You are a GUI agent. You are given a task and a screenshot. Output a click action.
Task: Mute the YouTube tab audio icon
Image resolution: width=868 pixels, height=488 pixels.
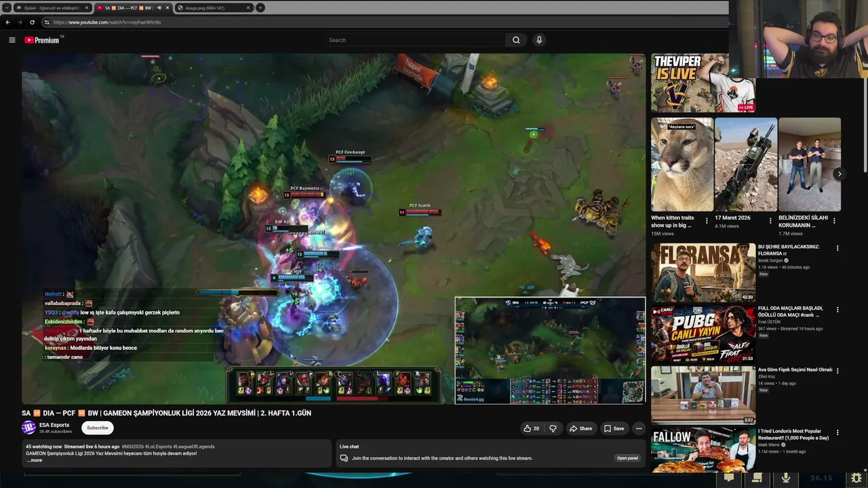pyautogui.click(x=159, y=8)
